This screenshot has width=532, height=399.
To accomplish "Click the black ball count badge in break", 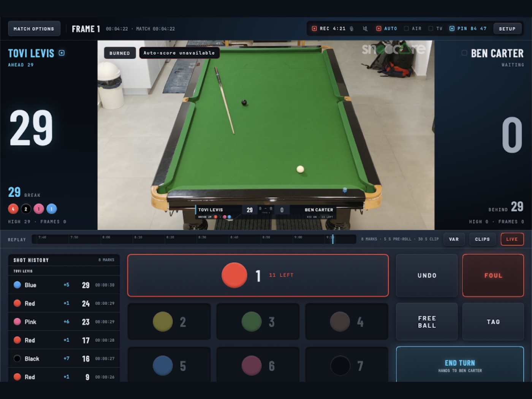I will [x=26, y=209].
